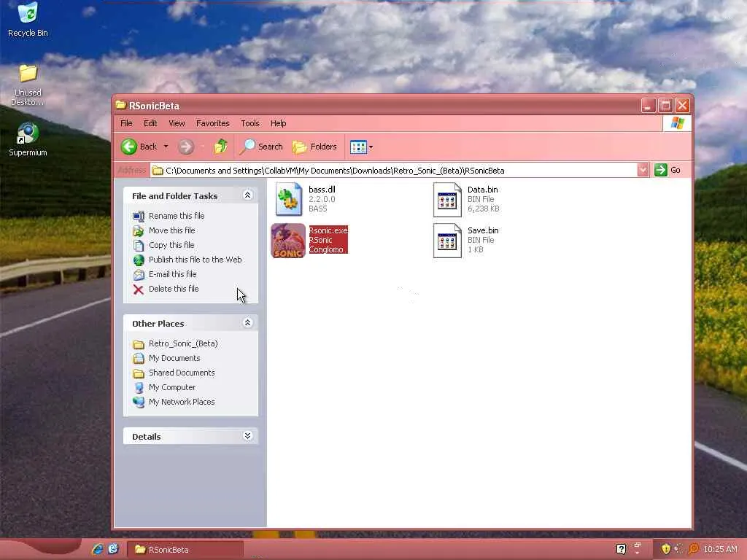This screenshot has width=747, height=560.
Task: Select the Save.bin file name text
Action: pos(483,230)
